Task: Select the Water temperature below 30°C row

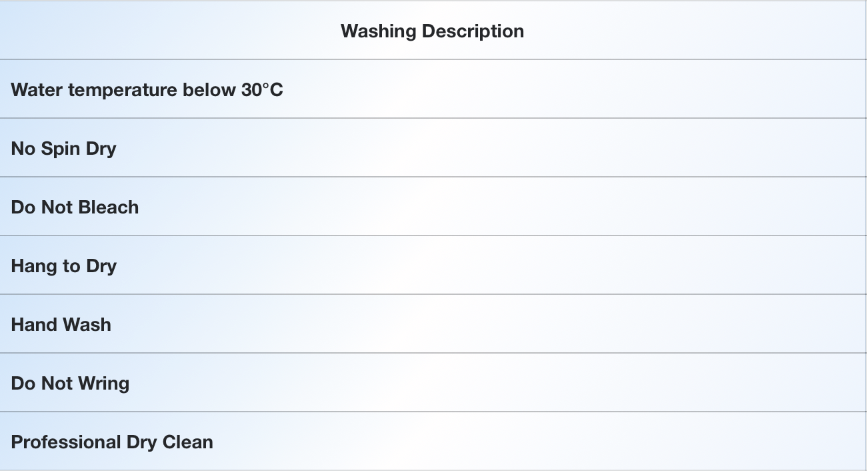Action: [433, 89]
